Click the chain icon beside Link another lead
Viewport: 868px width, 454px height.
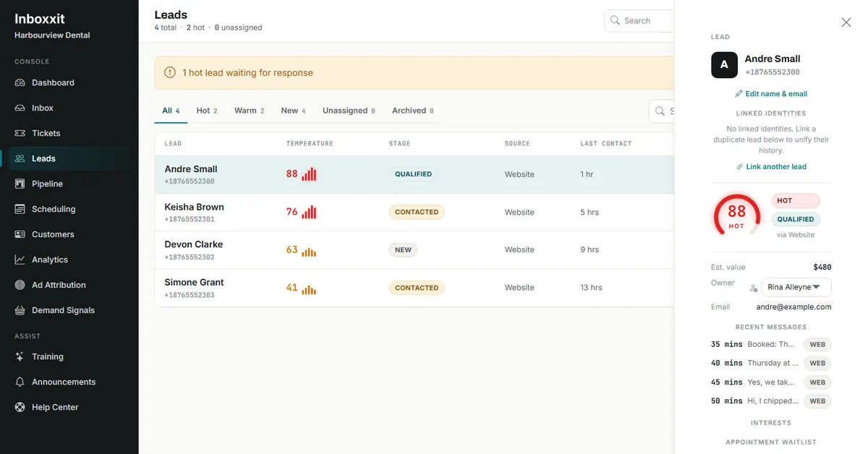point(739,166)
